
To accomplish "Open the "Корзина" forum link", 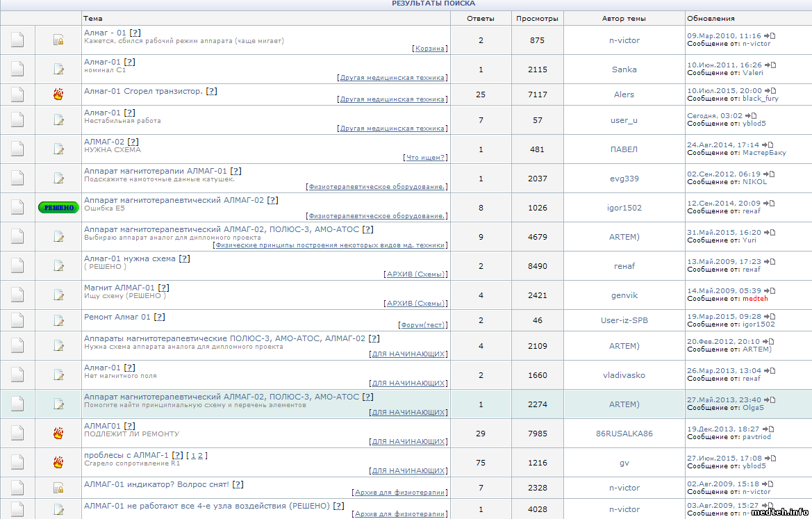I will pos(430,49).
